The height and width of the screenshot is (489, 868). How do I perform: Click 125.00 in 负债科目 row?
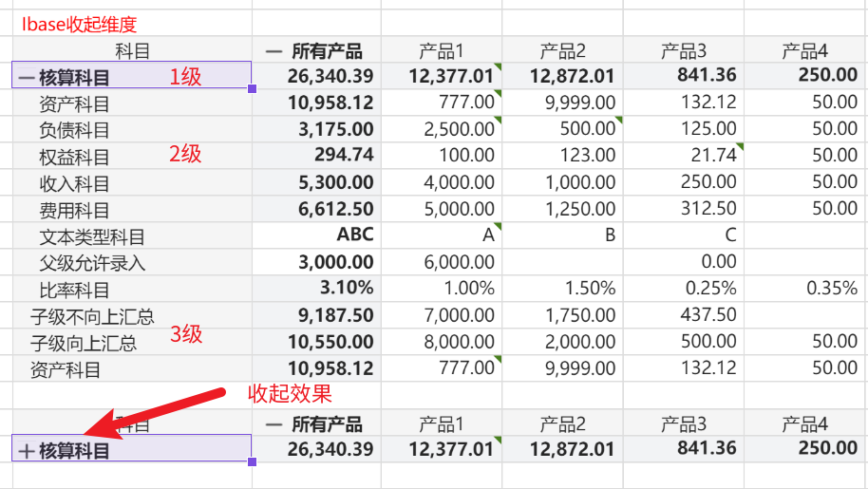coord(708,128)
